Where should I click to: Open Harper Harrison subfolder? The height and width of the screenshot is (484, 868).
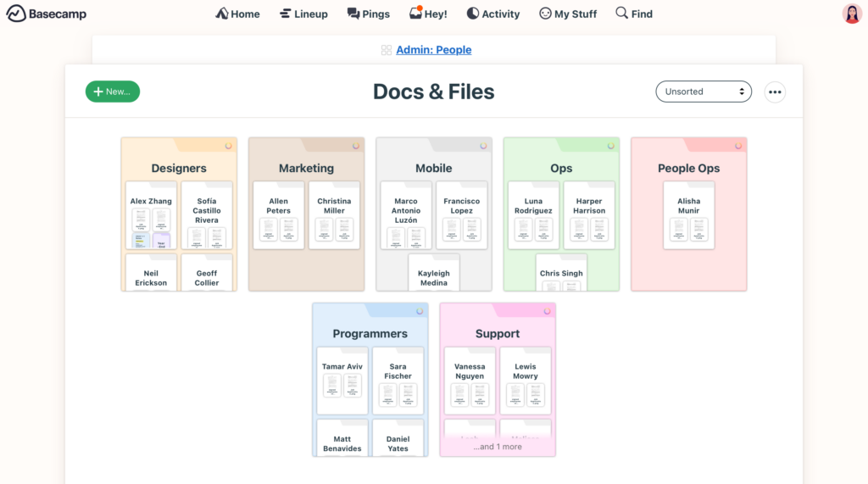pyautogui.click(x=589, y=215)
